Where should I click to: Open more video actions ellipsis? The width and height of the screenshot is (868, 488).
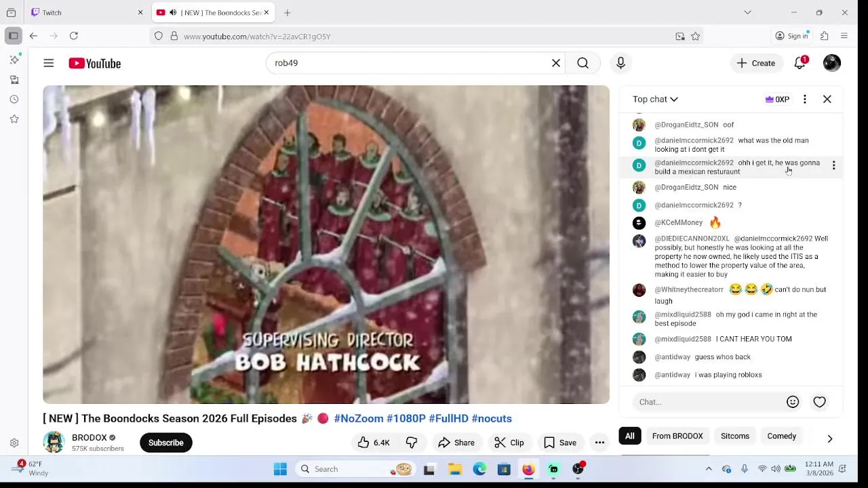point(599,443)
